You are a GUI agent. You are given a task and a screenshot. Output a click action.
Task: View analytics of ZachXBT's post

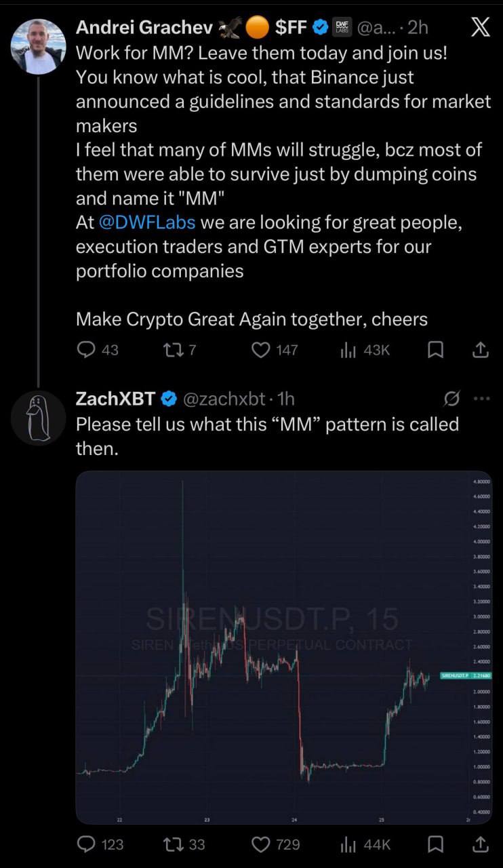(348, 844)
